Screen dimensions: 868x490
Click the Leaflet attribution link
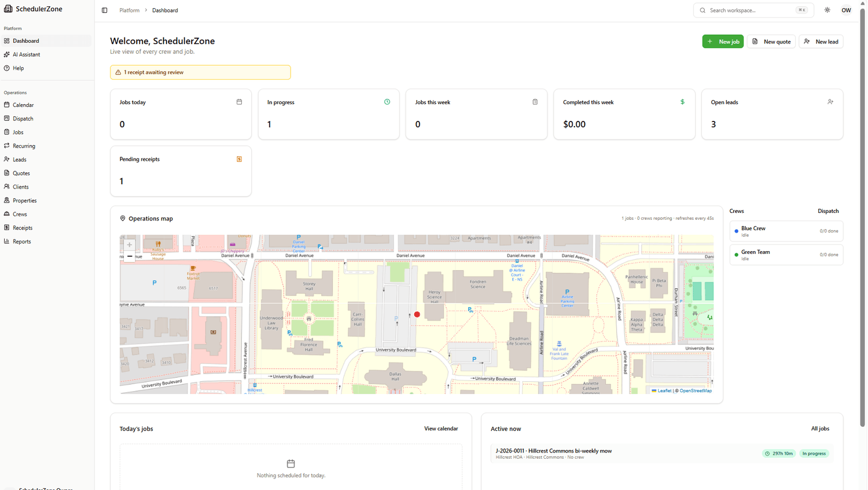click(661, 390)
